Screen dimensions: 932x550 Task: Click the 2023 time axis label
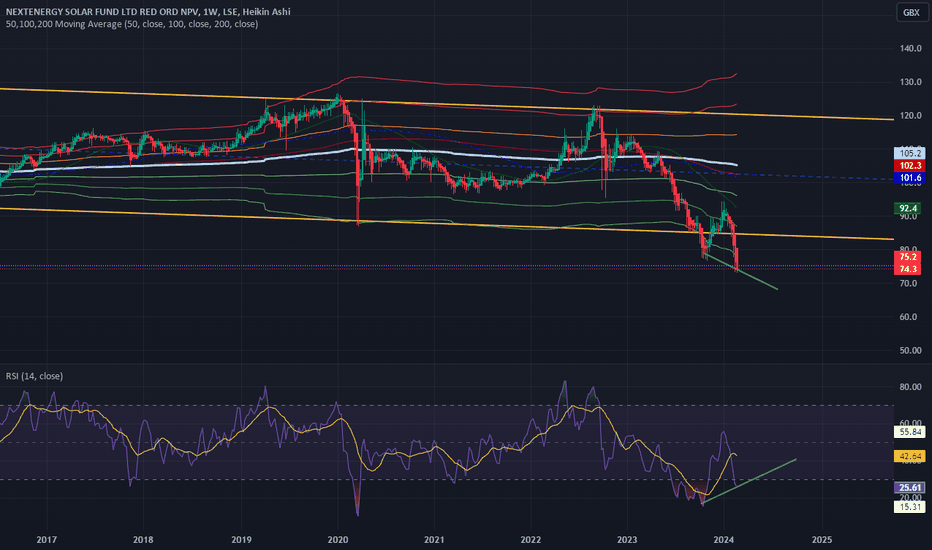(x=627, y=540)
